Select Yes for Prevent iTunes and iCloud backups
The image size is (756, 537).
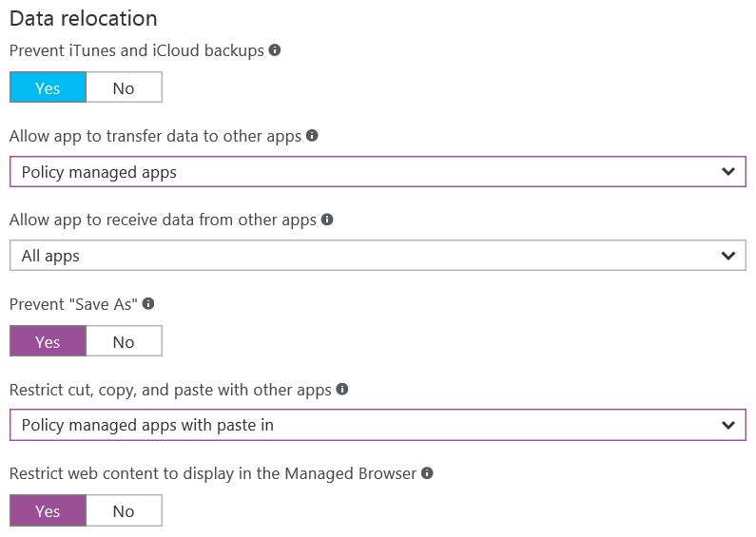coord(48,88)
